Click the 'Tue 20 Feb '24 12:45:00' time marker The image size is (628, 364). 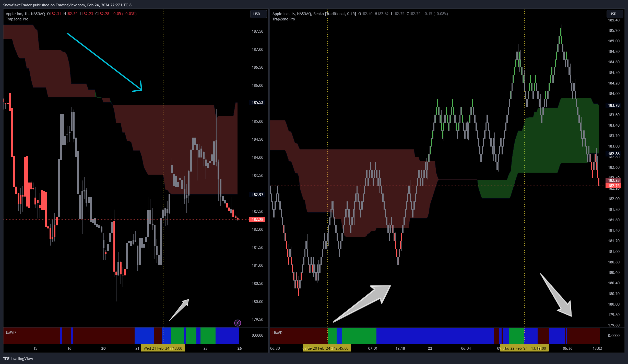pos(327,348)
